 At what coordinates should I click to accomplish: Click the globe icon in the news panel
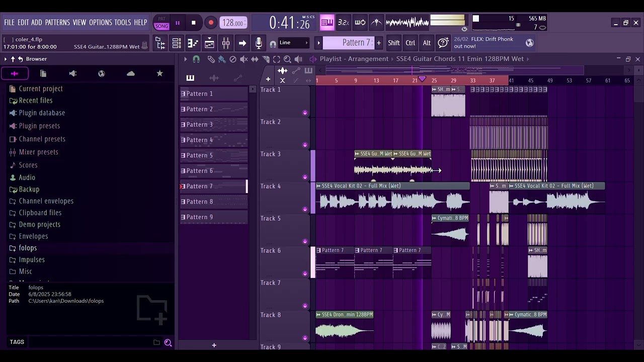coord(529,43)
